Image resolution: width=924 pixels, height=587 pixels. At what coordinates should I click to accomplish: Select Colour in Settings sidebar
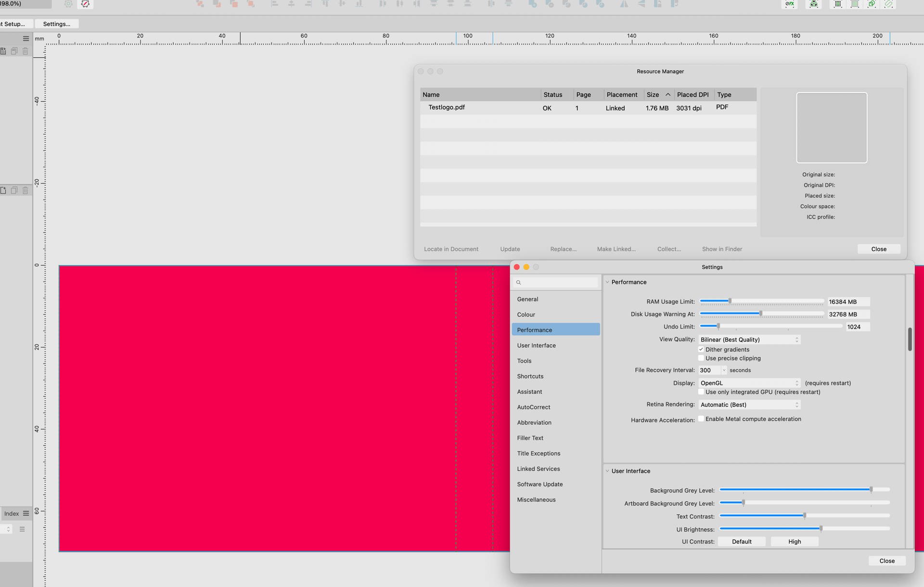(x=556, y=314)
